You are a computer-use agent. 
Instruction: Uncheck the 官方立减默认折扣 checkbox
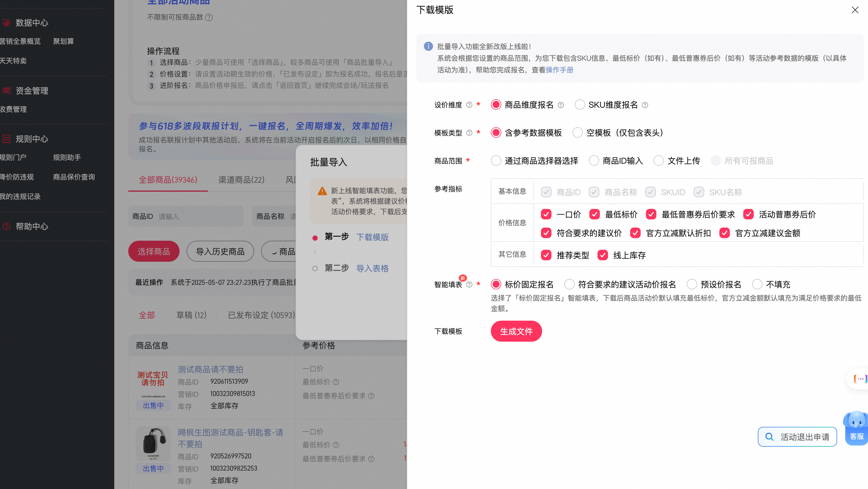tap(635, 233)
